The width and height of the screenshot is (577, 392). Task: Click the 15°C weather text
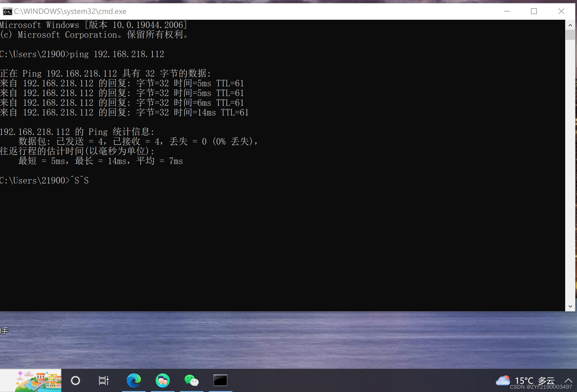tap(524, 380)
